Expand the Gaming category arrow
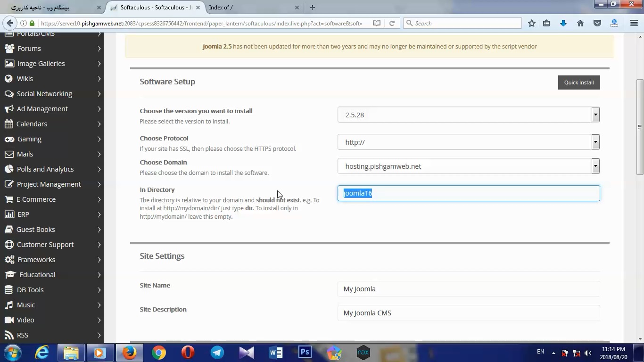This screenshot has width=644, height=362. pos(99,139)
